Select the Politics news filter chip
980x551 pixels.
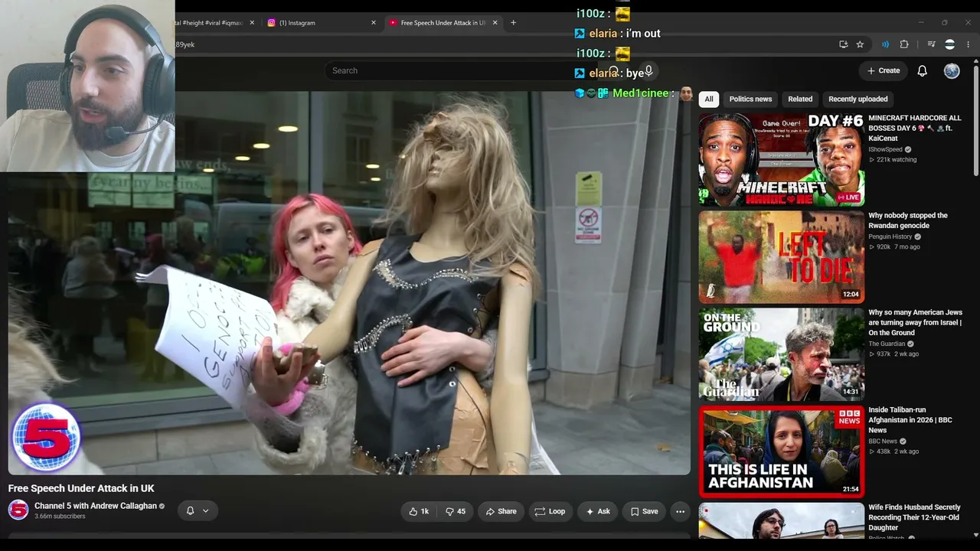tap(750, 99)
